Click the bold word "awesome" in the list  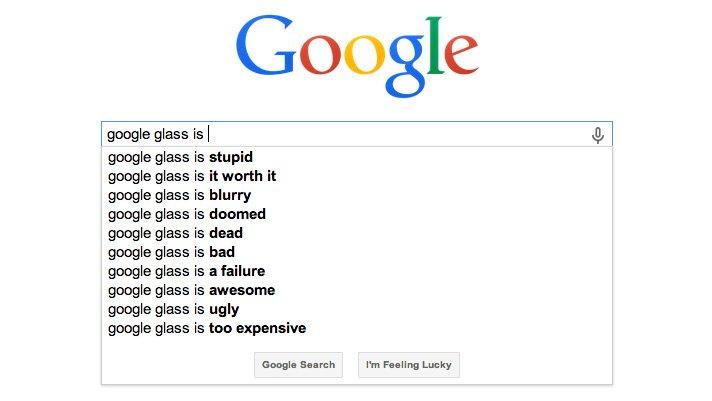click(x=242, y=290)
